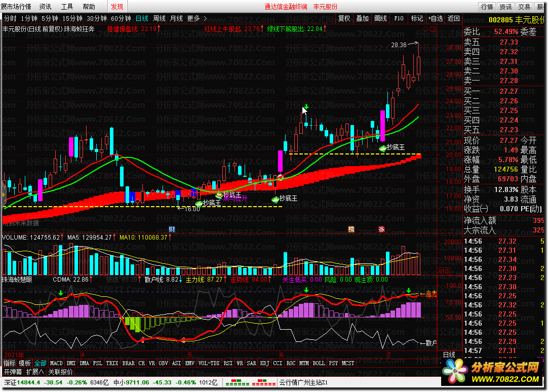Click the arrow next to 更多
This screenshot has height=392, width=549.
click(x=205, y=18)
